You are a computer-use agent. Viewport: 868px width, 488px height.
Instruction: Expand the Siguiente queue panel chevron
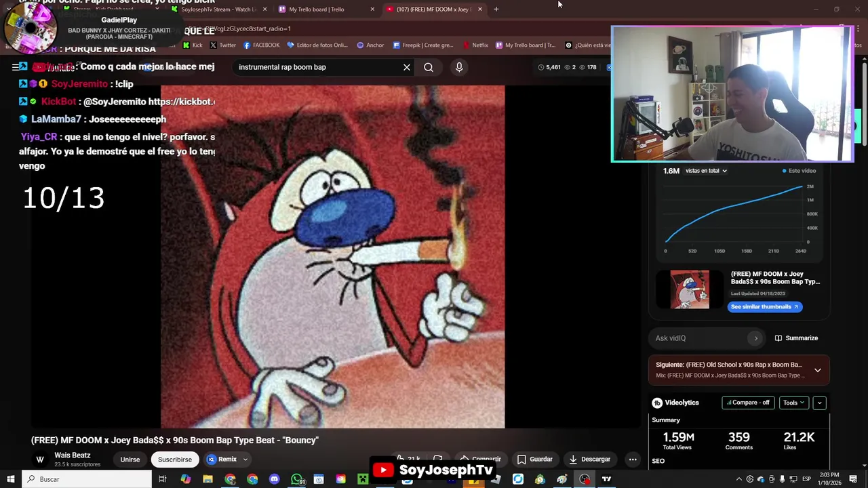point(818,370)
